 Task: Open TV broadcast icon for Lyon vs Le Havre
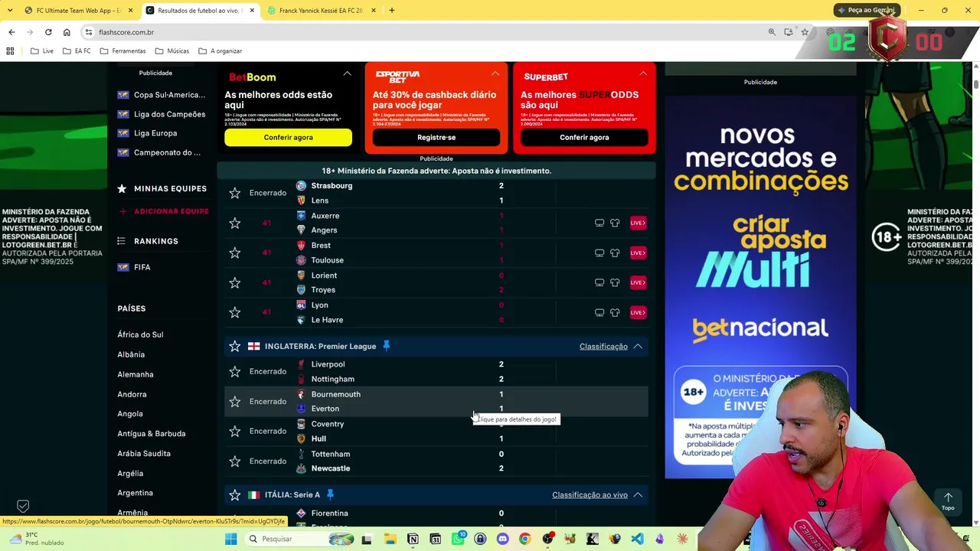point(599,312)
